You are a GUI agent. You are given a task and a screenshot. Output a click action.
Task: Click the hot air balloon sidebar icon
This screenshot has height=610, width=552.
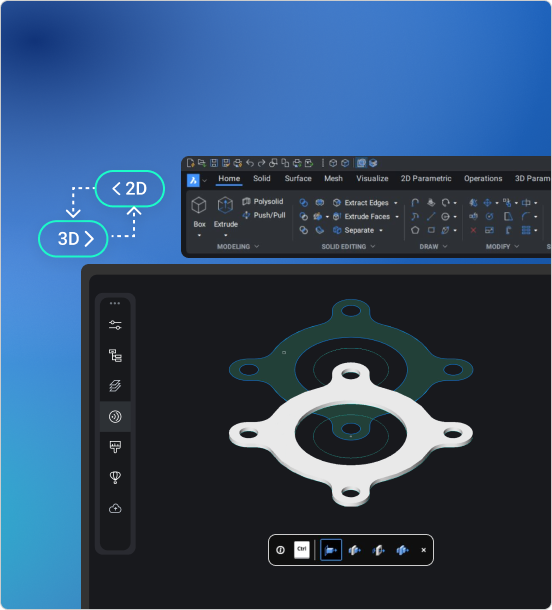tap(115, 477)
